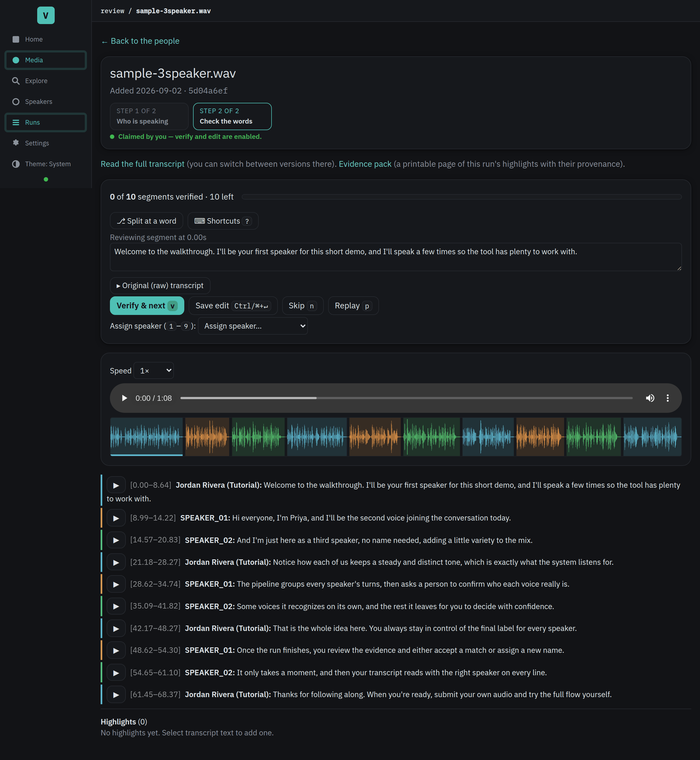Play segment 21.18–28.27
The height and width of the screenshot is (760, 700).
click(x=116, y=563)
